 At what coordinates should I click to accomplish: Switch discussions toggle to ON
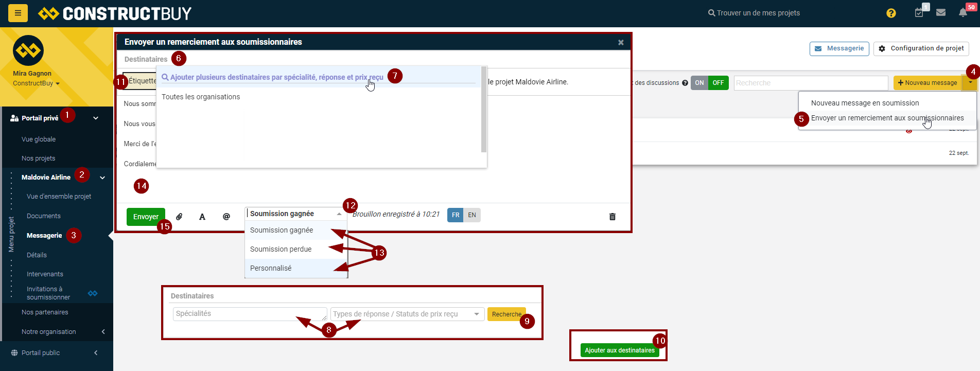tap(699, 83)
